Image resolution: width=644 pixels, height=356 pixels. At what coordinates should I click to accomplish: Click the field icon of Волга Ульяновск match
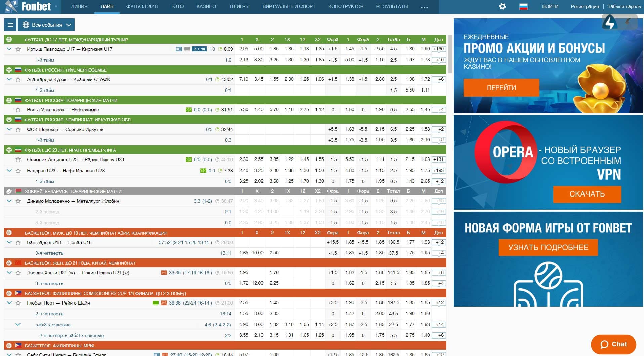pyautogui.click(x=189, y=110)
